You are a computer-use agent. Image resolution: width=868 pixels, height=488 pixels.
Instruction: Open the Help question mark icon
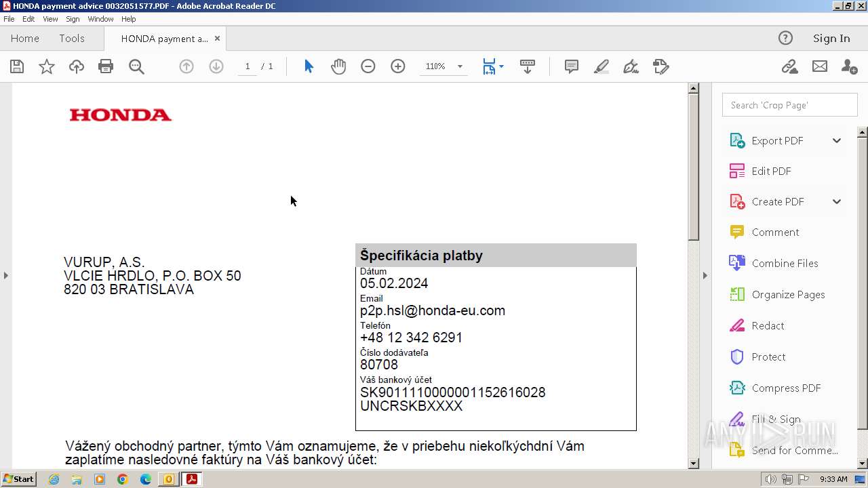(x=785, y=38)
